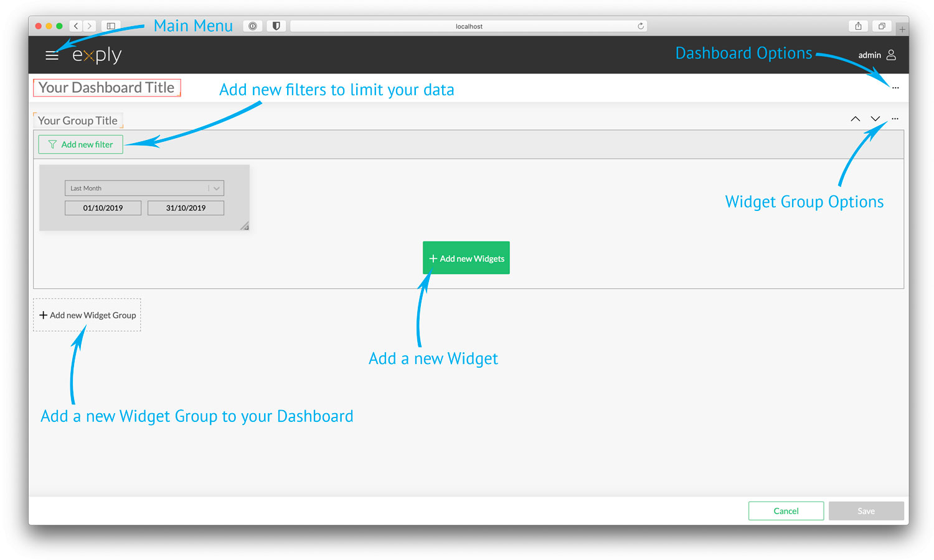This screenshot has height=560, width=934.
Task: Click the end date 31/10/2019 field
Action: (186, 208)
